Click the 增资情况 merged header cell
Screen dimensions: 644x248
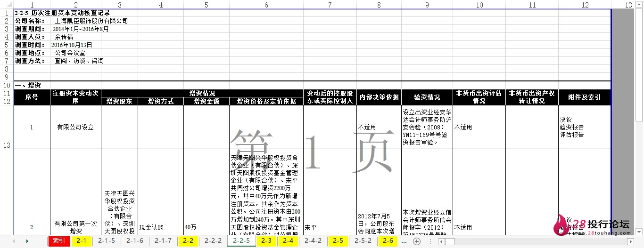point(202,93)
